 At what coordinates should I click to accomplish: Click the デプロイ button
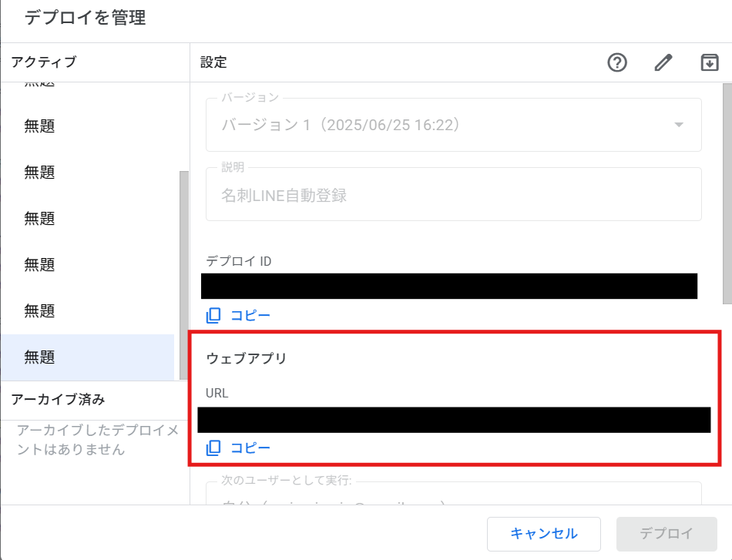[667, 534]
